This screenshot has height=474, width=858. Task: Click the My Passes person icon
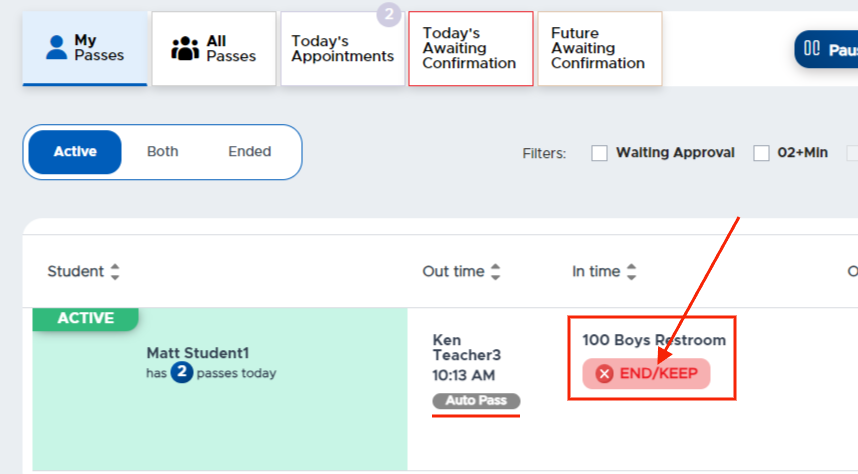pos(56,48)
